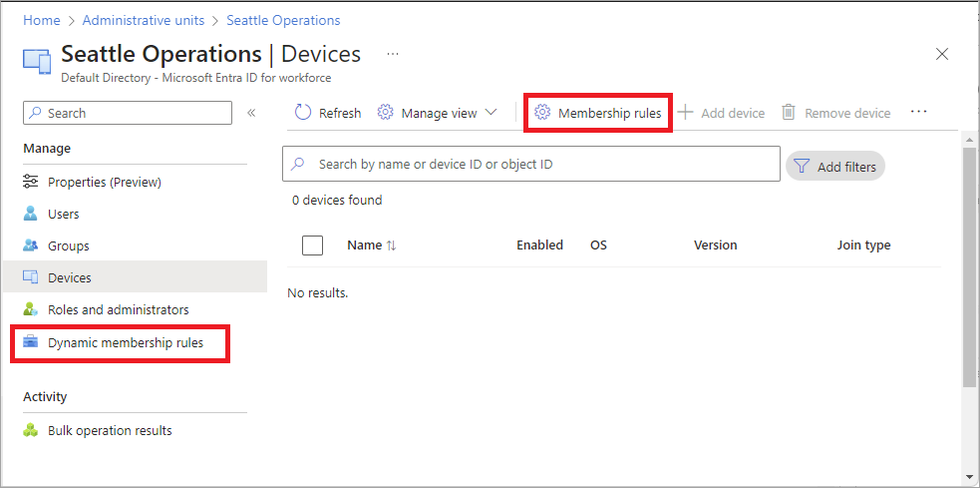980x488 pixels.
Task: Select Dynamic membership rules in the sidebar
Action: 125,342
